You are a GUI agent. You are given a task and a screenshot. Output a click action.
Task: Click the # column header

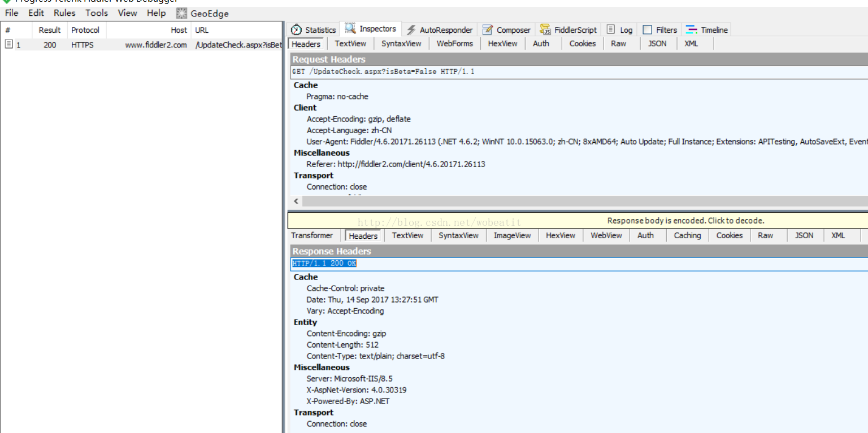pyautogui.click(x=17, y=30)
